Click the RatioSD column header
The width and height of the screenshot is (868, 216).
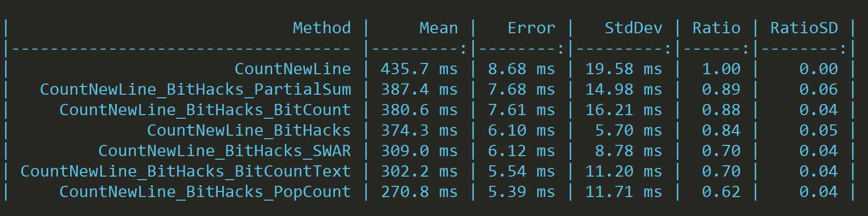point(803,28)
